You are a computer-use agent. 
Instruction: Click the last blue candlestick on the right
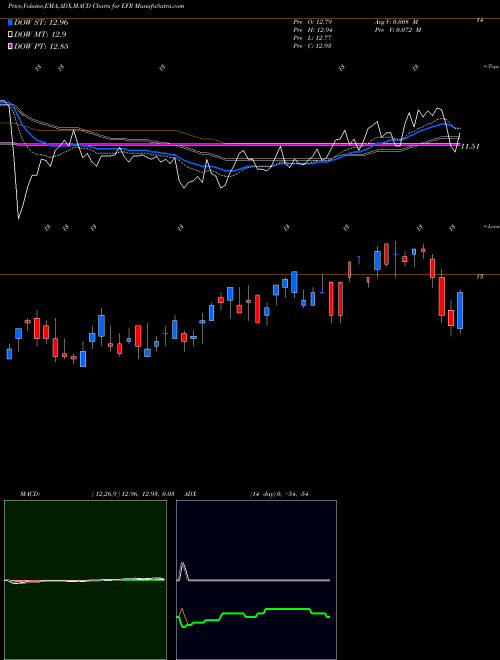tap(460, 311)
